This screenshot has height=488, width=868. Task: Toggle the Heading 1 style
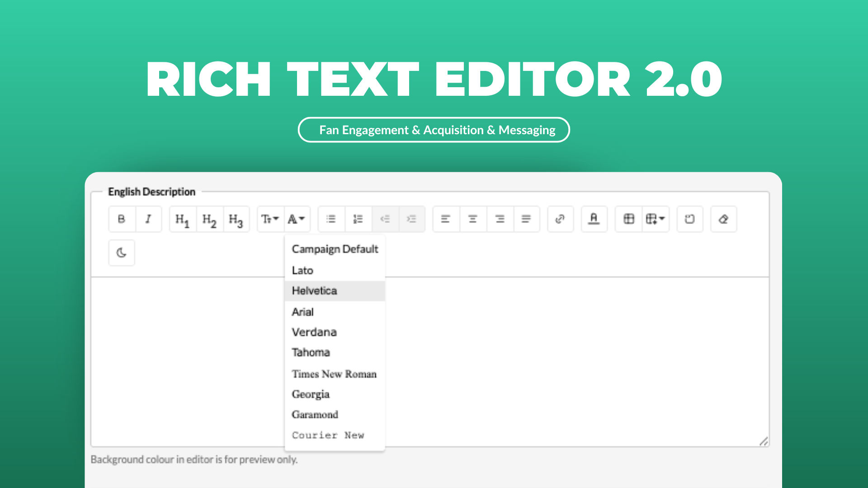pos(182,219)
